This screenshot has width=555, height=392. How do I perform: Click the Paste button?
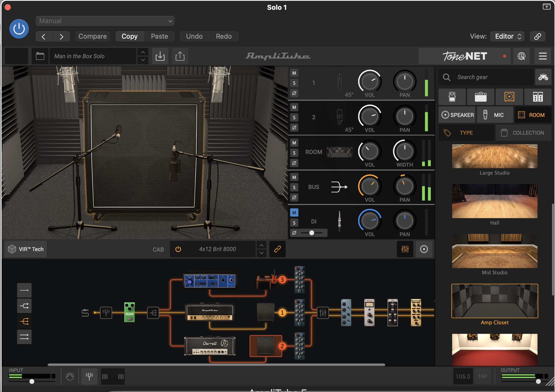(159, 36)
